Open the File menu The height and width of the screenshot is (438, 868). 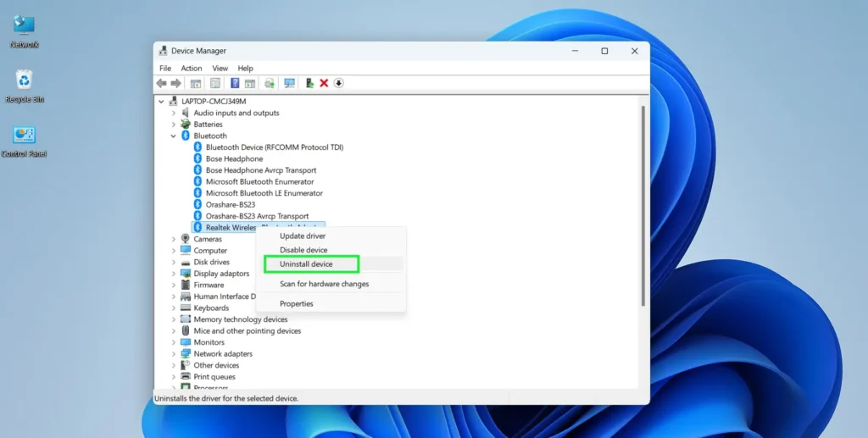pos(165,68)
